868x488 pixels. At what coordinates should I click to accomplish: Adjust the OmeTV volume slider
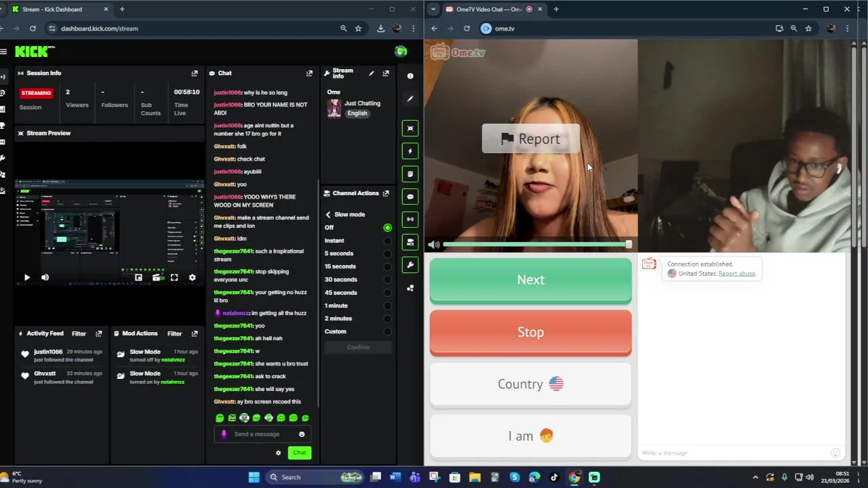pos(537,245)
